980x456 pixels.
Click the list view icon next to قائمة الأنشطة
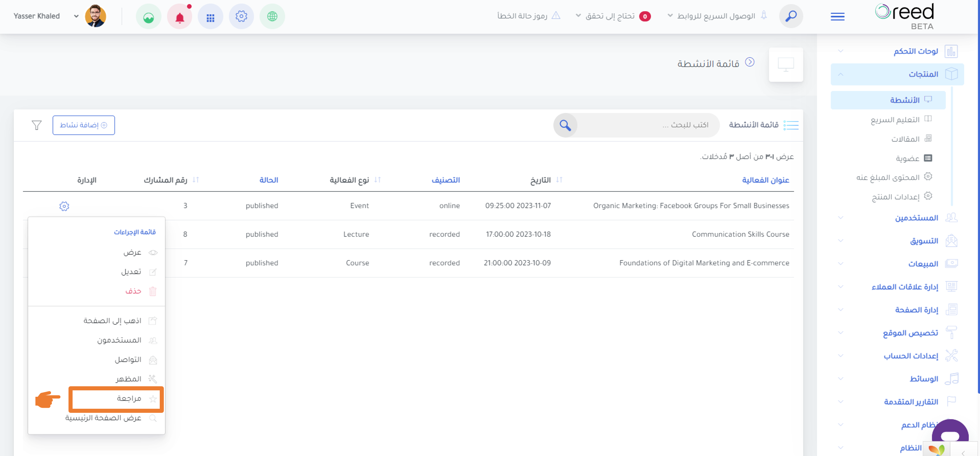[791, 125]
